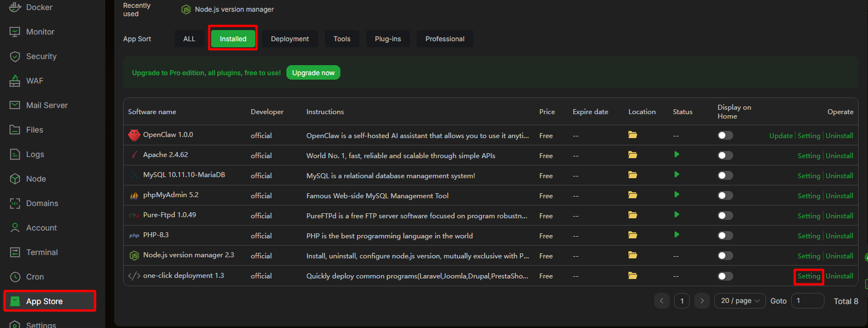Go to the previous page arrow
868x328 pixels.
point(661,301)
